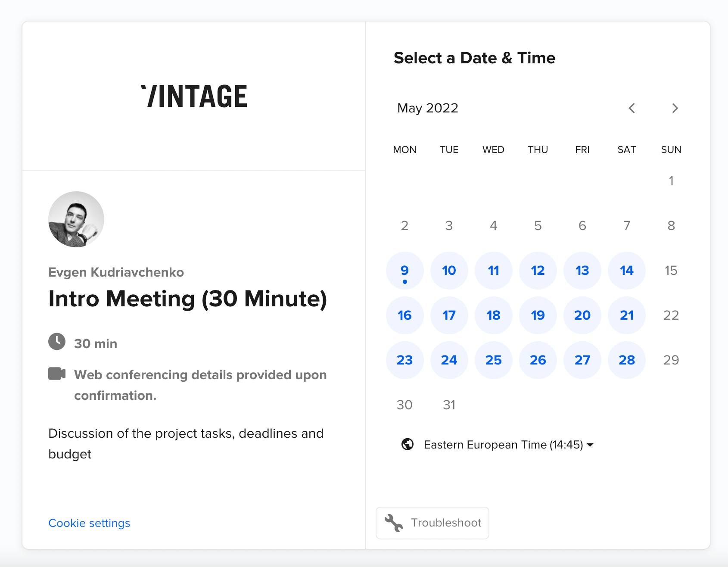Select Thursday May 19
Screen dimensions: 728x567
[x=538, y=315]
